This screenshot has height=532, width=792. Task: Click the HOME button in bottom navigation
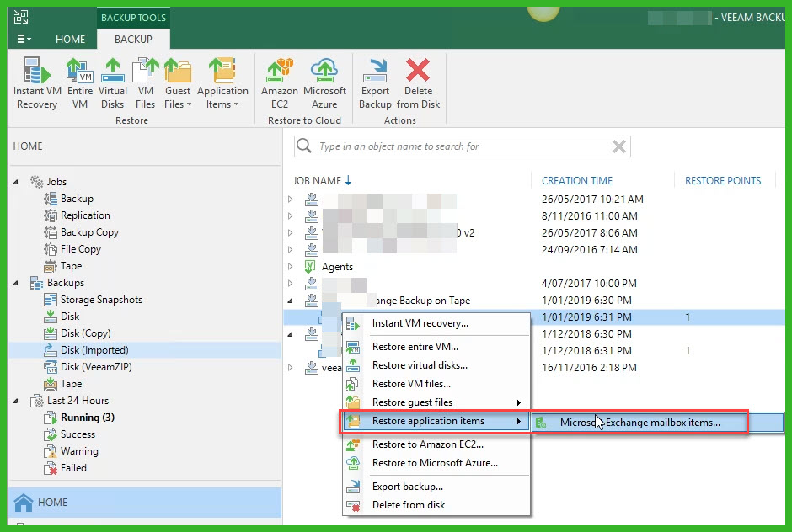52,502
